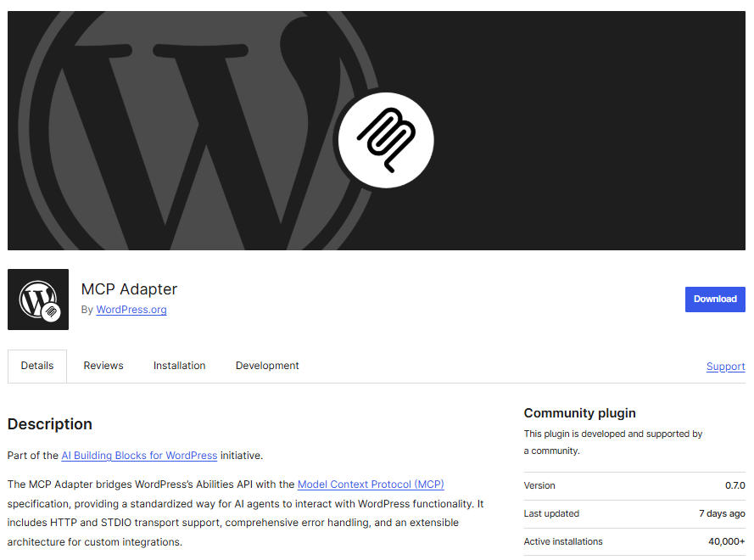Open the Development tab
Screen dimensions: 754x560
267,366
